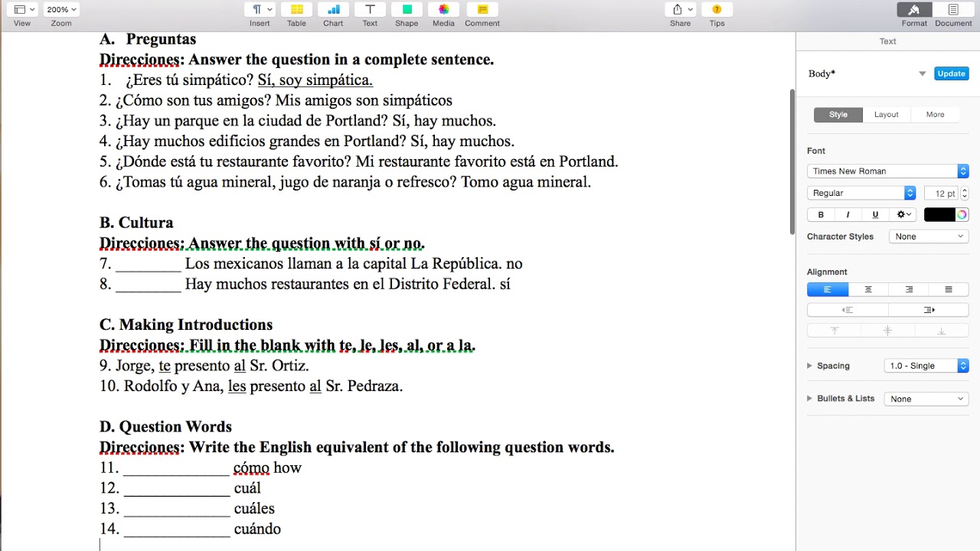
Task: Toggle the Format inspector
Action: click(914, 9)
